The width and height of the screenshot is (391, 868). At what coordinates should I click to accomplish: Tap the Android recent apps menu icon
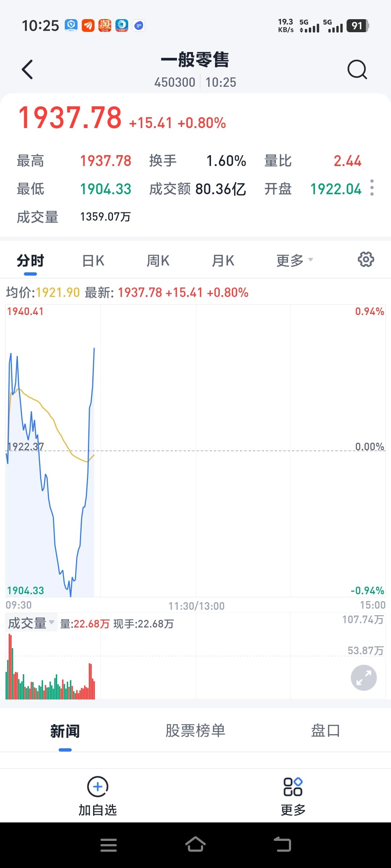pos(109,845)
